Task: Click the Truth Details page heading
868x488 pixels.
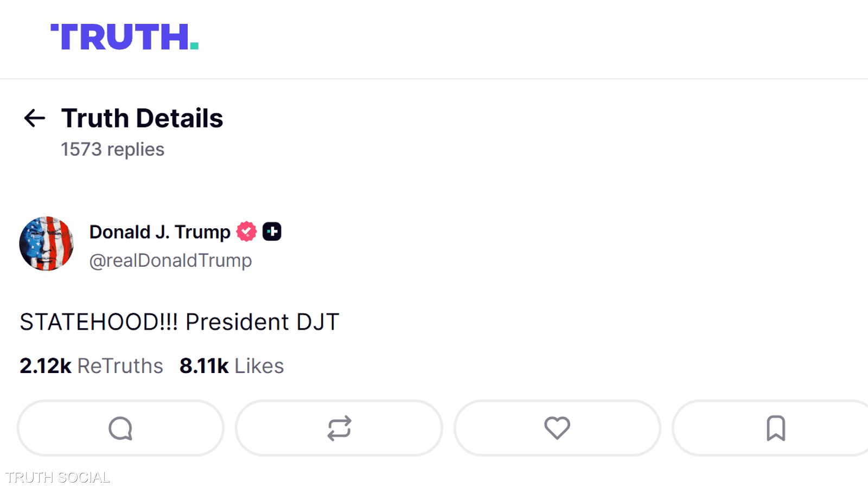Action: coord(142,118)
